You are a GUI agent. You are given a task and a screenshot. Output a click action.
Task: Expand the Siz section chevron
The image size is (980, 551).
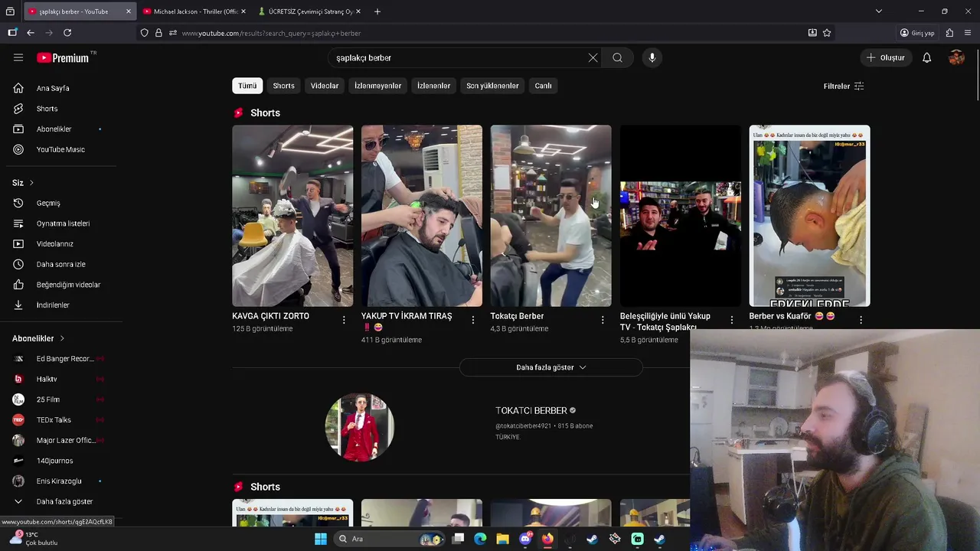click(31, 183)
